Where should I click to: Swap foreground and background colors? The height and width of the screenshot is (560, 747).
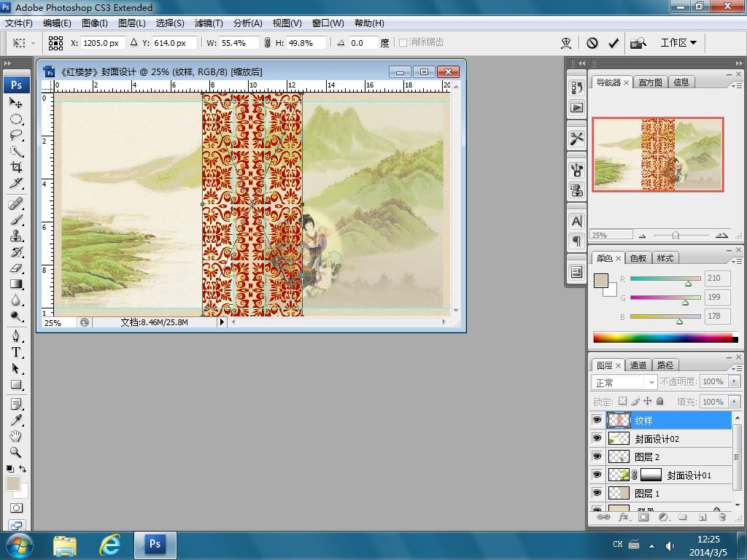tap(23, 469)
